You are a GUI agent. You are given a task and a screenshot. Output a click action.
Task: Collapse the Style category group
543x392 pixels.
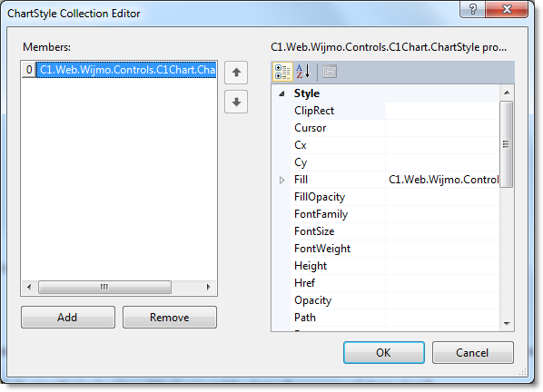[x=281, y=93]
